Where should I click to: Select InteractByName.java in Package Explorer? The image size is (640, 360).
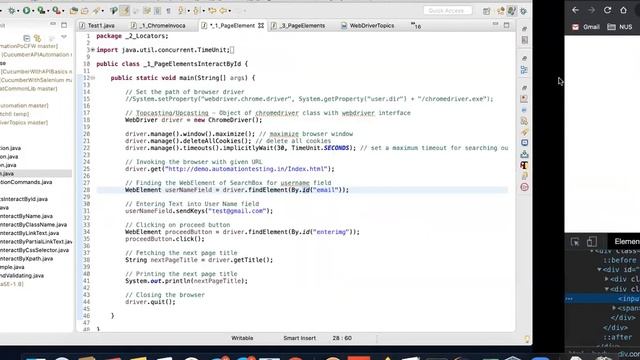27,216
